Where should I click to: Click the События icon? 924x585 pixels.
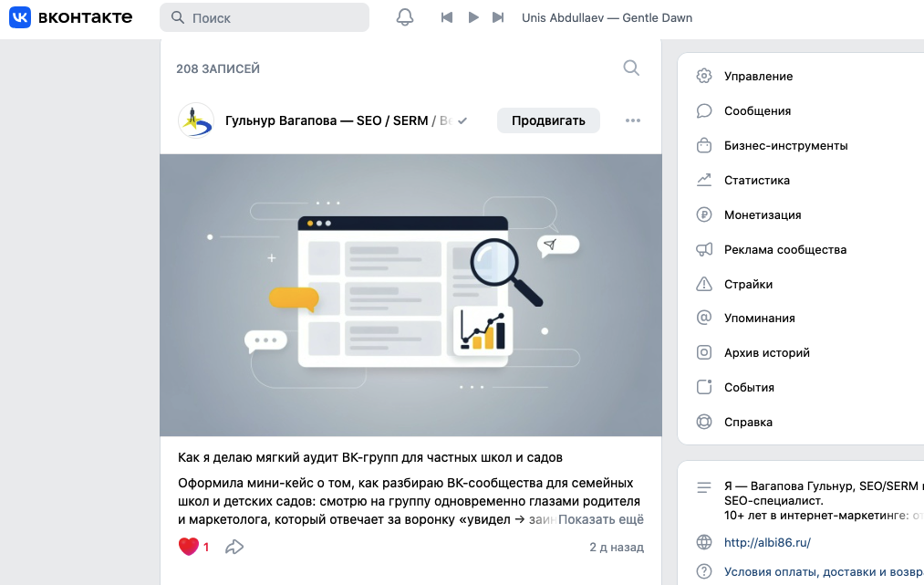point(704,387)
